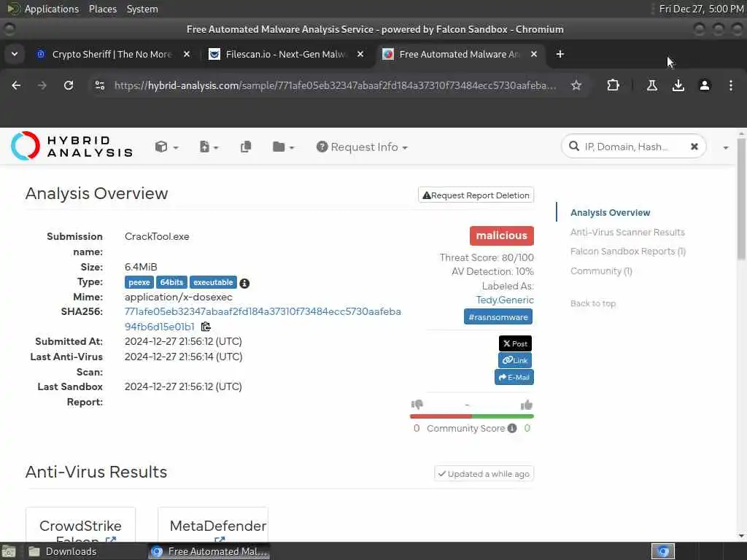Open the tab search dropdown arrow
The width and height of the screenshot is (747, 560).
(15, 54)
